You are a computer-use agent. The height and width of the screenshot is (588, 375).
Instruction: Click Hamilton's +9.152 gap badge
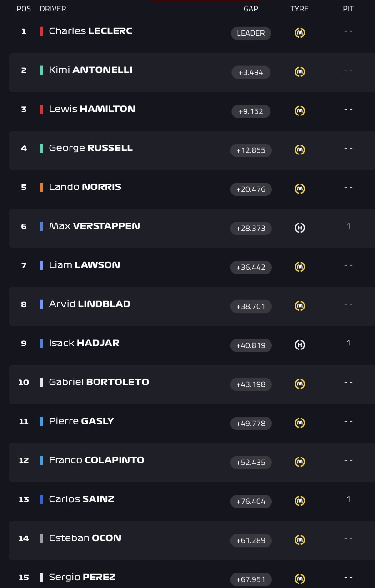pos(251,111)
